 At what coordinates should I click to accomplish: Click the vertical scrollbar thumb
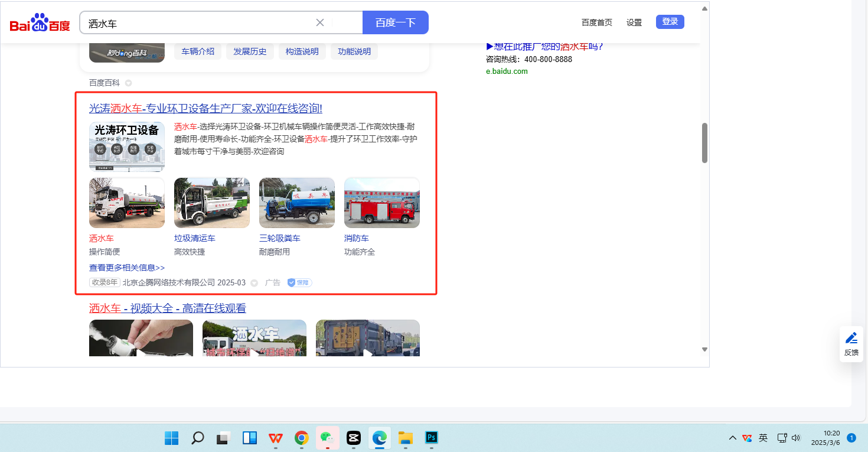point(704,143)
